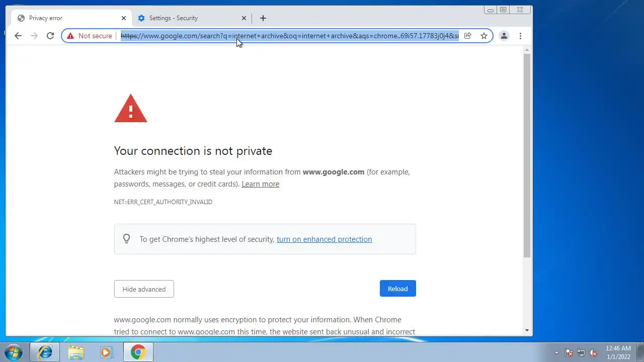Close the Settings - Security tab

click(x=244, y=18)
